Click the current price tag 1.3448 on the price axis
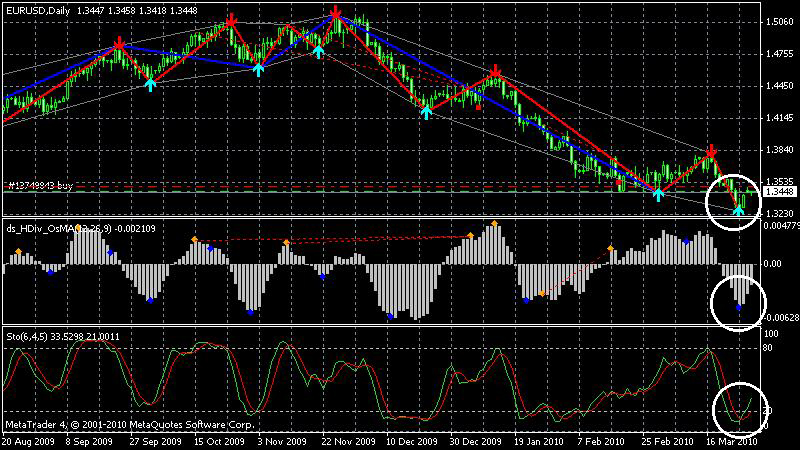 [780, 192]
